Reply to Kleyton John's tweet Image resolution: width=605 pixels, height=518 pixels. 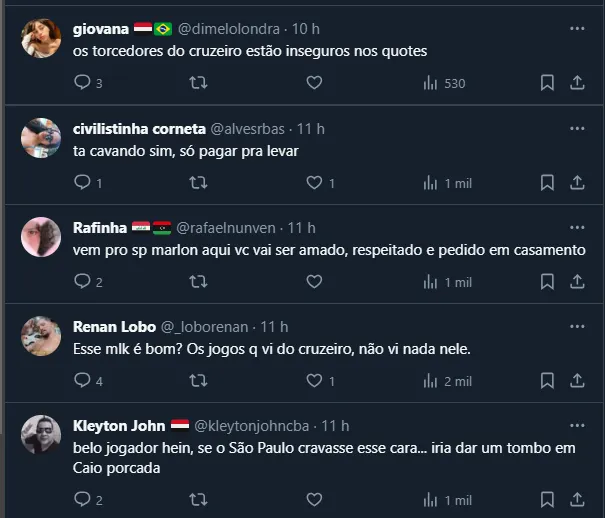click(83, 499)
